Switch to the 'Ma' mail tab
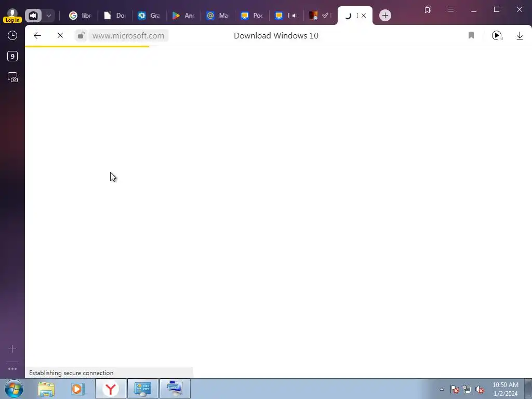The image size is (532, 399). [x=218, y=16]
